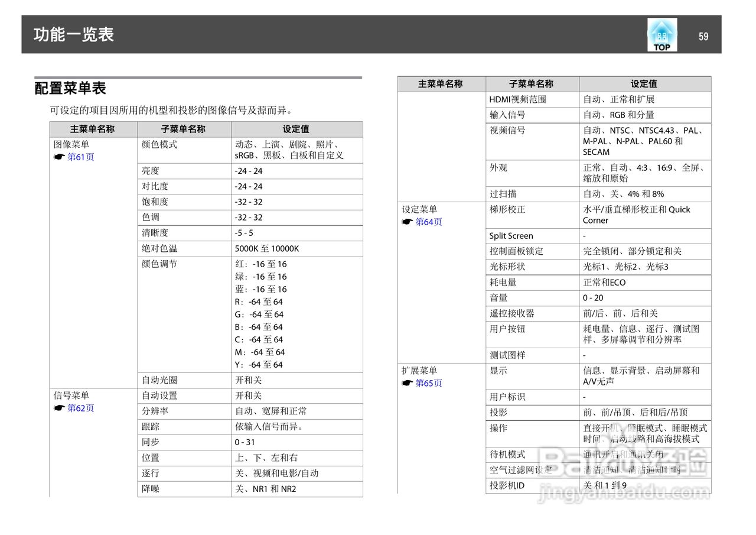Click the Split Screen submenu cell
The image size is (756, 535).
tap(532, 236)
